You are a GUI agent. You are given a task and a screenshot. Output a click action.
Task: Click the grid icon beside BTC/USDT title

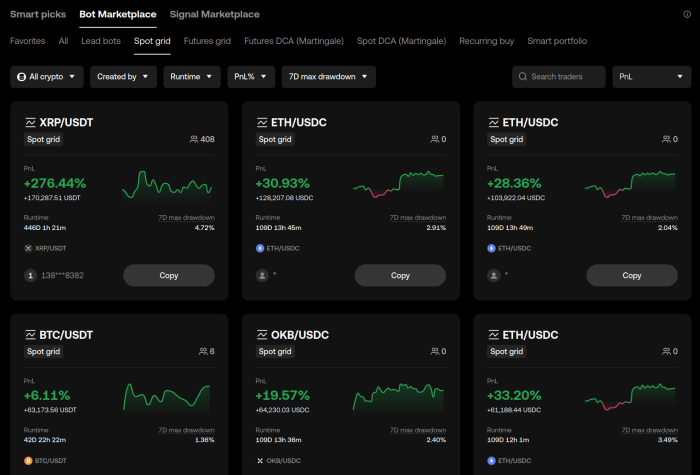coord(30,335)
